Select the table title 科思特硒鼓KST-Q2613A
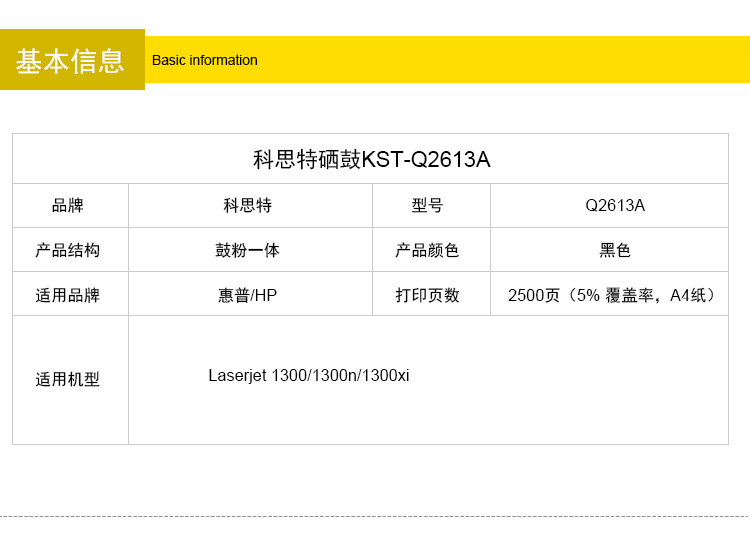The height and width of the screenshot is (533, 750). [371, 159]
